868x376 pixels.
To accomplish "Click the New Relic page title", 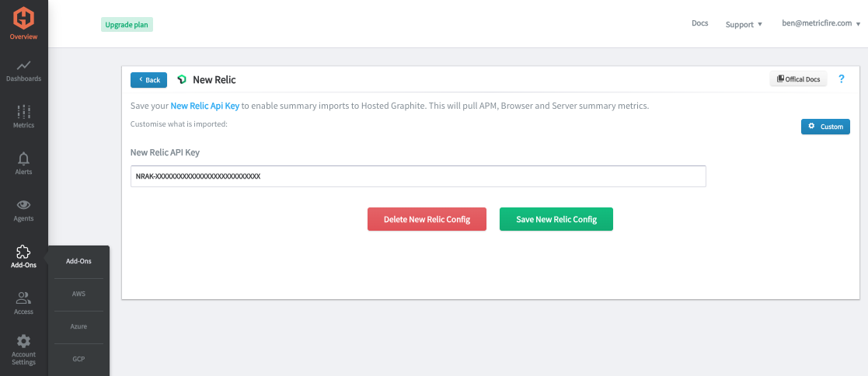I will 214,80.
